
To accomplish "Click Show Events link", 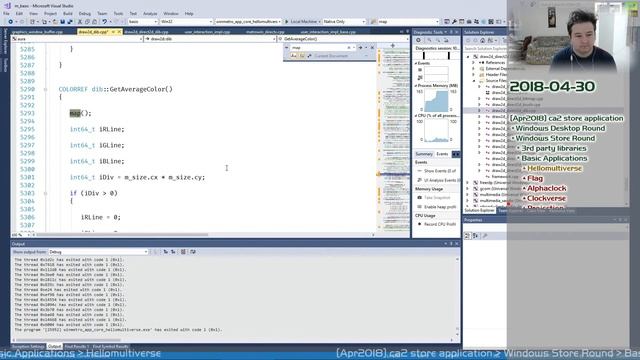I will coord(437,171).
